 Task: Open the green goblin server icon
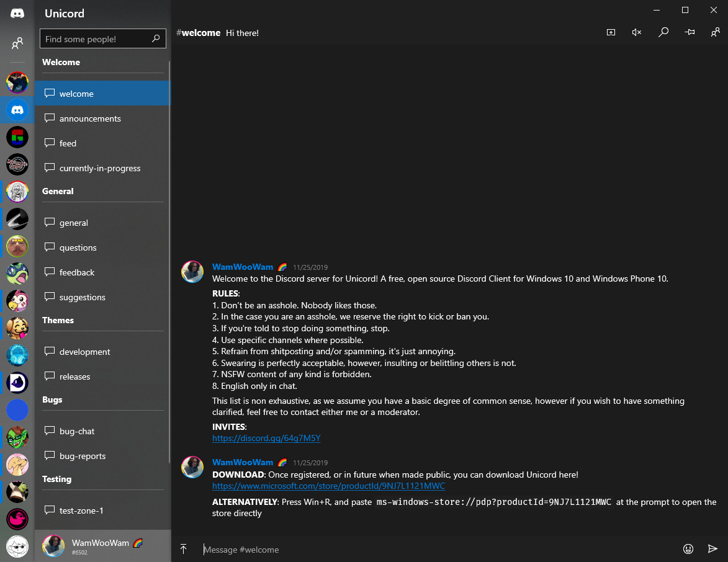point(17,437)
